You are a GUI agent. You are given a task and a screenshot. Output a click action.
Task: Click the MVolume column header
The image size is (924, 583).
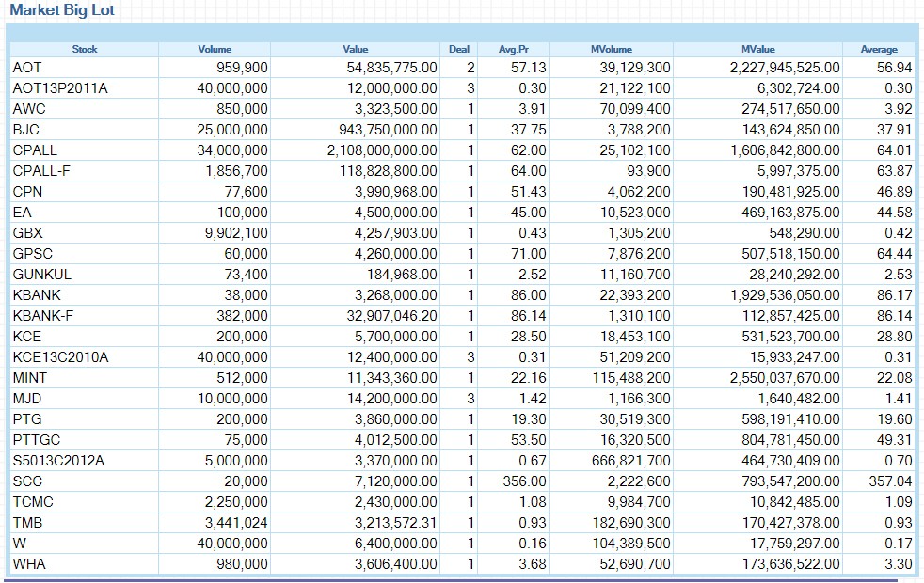(x=611, y=50)
